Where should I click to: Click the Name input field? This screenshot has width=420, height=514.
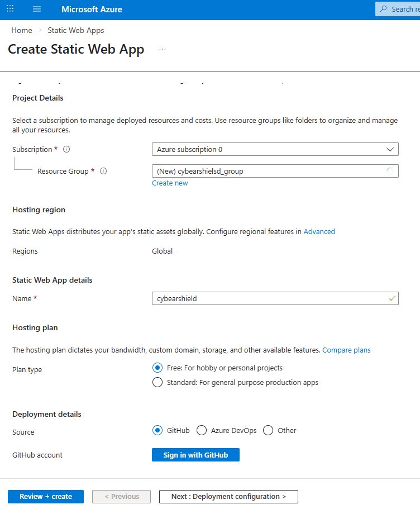coord(268,299)
